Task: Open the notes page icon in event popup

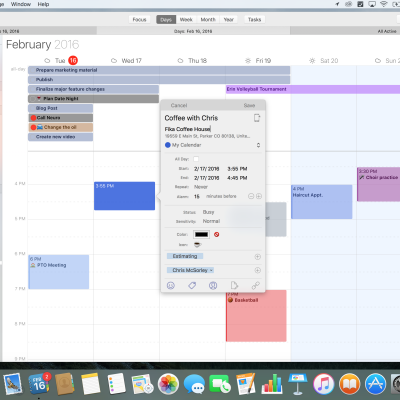Action: click(234, 286)
